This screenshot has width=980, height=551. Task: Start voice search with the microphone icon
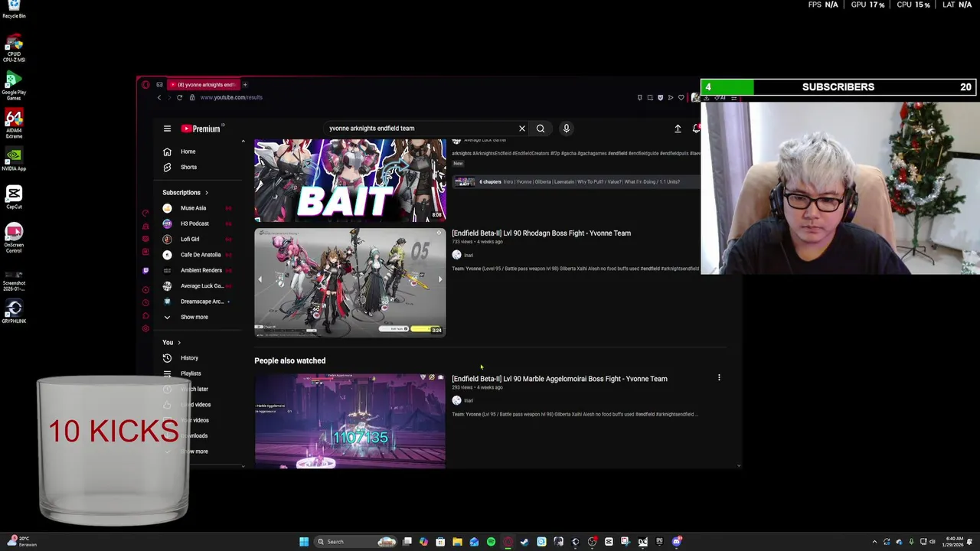[567, 129]
